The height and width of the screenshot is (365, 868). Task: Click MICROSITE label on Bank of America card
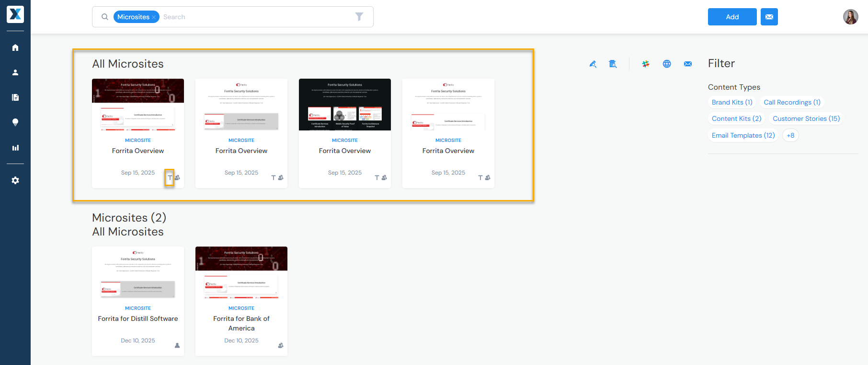point(241,308)
